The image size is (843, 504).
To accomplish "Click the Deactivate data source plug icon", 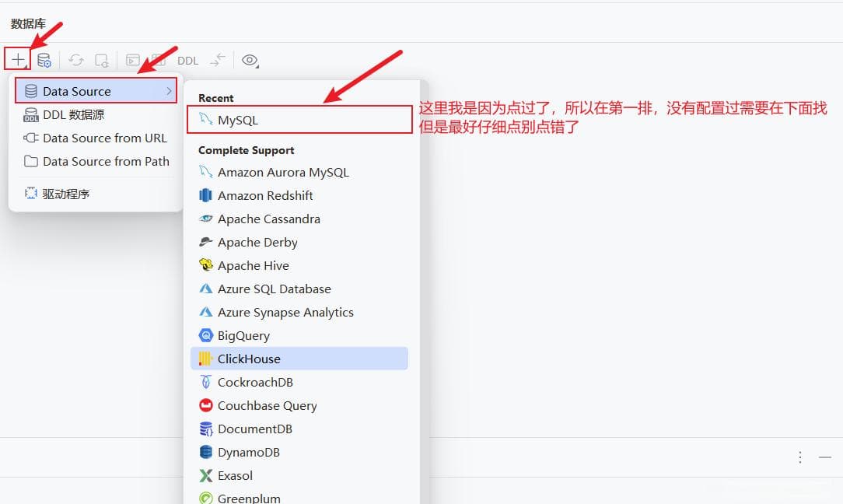I will [x=102, y=60].
